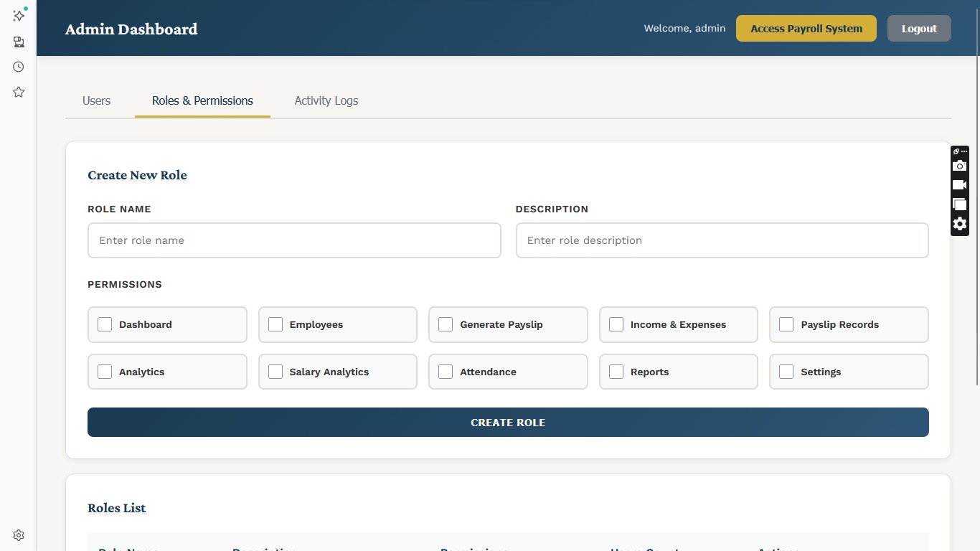980x551 pixels.
Task: Open the devices icon in left sidebar
Action: click(19, 42)
